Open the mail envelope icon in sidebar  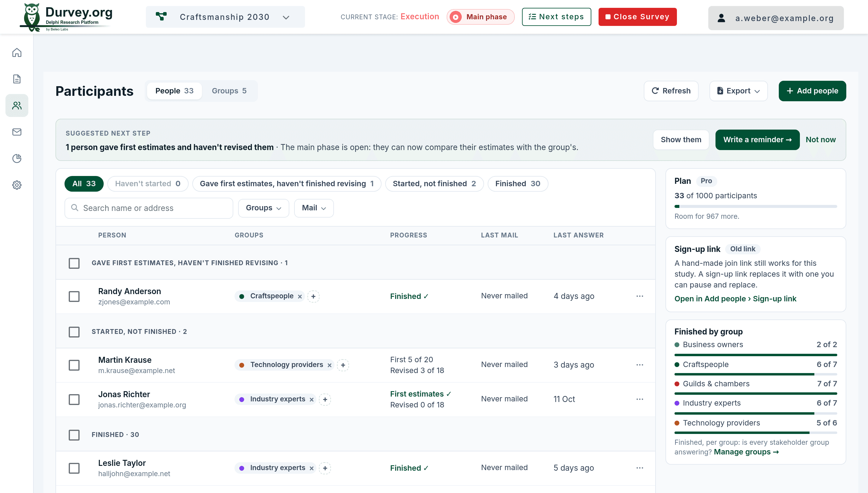[x=17, y=132]
